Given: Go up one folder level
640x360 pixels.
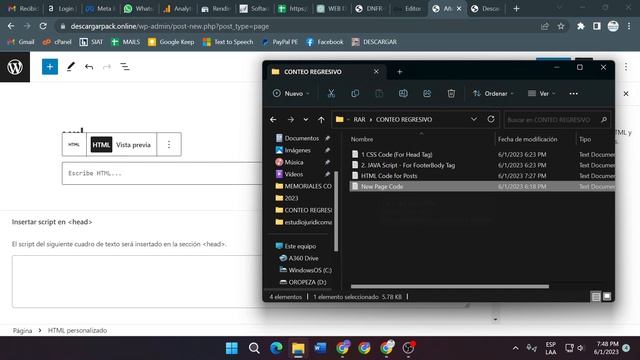Looking at the screenshot, I should [321, 120].
